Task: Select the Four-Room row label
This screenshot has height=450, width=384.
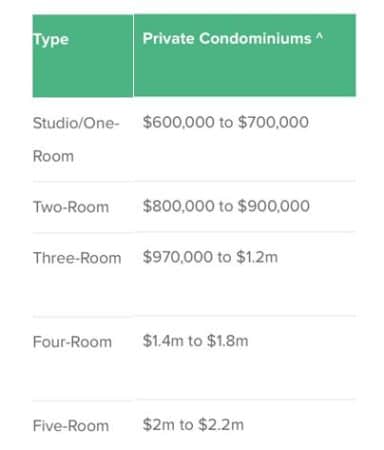Action: point(72,342)
